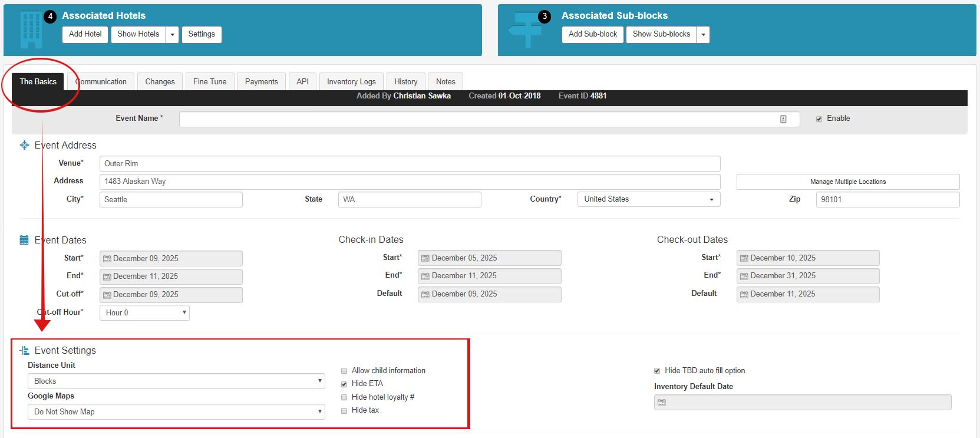The height and width of the screenshot is (438, 980).
Task: Click the State field showing WA
Action: [410, 199]
